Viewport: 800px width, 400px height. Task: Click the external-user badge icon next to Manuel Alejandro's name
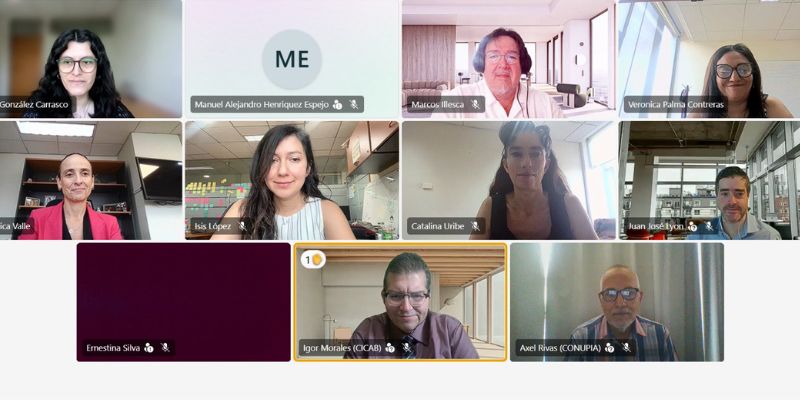(337, 105)
